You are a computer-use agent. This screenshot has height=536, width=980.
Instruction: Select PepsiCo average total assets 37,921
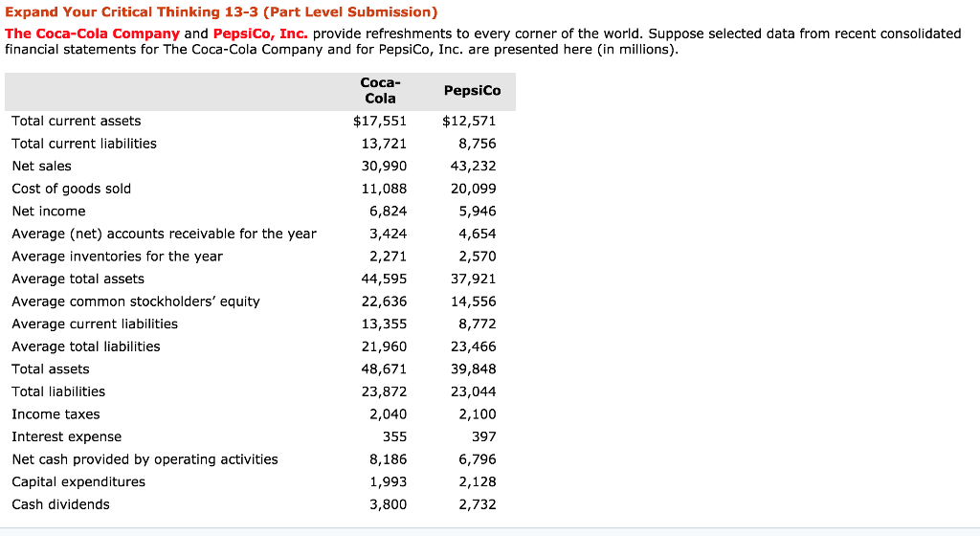473,279
